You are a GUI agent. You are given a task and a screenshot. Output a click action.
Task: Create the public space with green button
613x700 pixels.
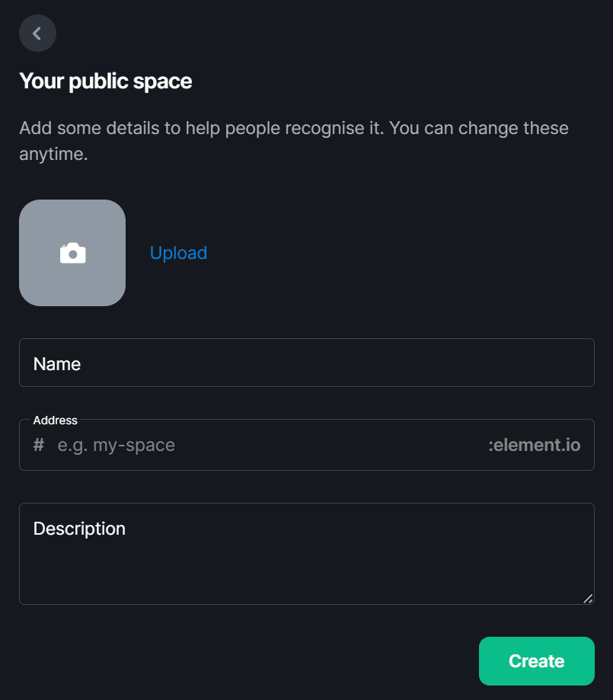tap(537, 661)
